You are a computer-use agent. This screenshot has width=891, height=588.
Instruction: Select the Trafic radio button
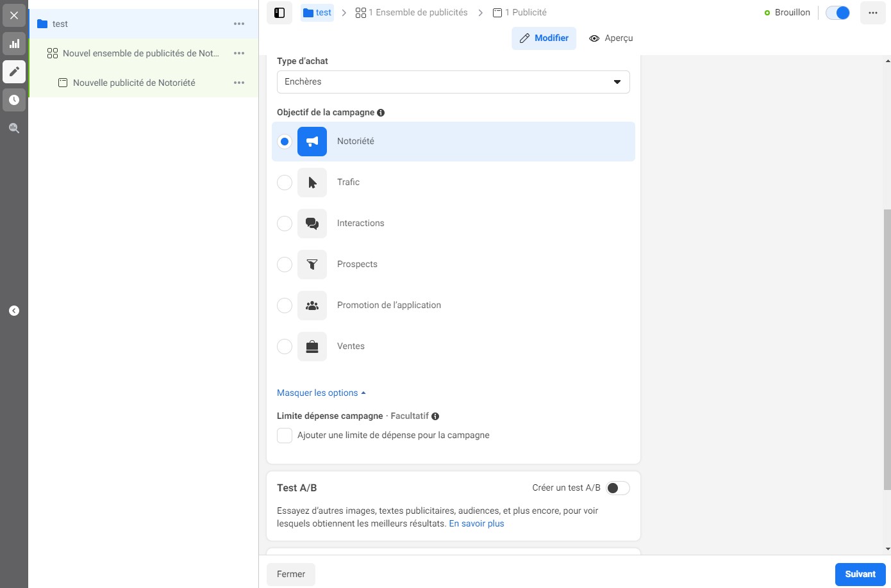tap(285, 183)
